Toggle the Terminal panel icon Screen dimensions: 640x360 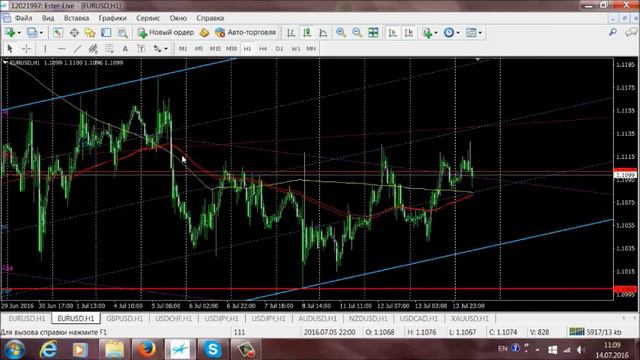click(x=106, y=33)
